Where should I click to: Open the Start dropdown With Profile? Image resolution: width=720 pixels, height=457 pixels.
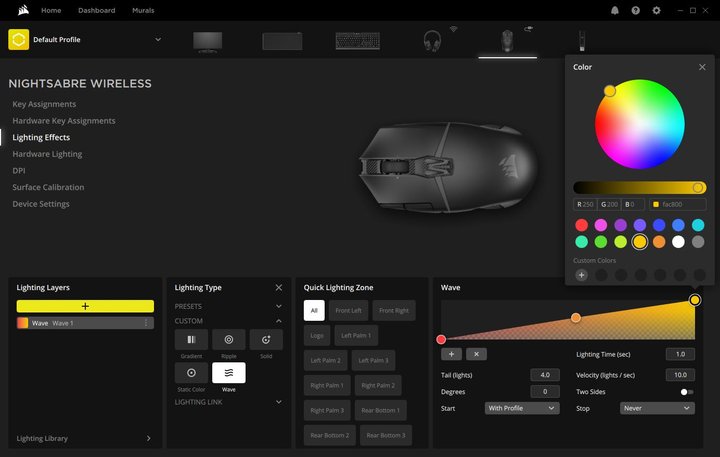click(x=521, y=408)
